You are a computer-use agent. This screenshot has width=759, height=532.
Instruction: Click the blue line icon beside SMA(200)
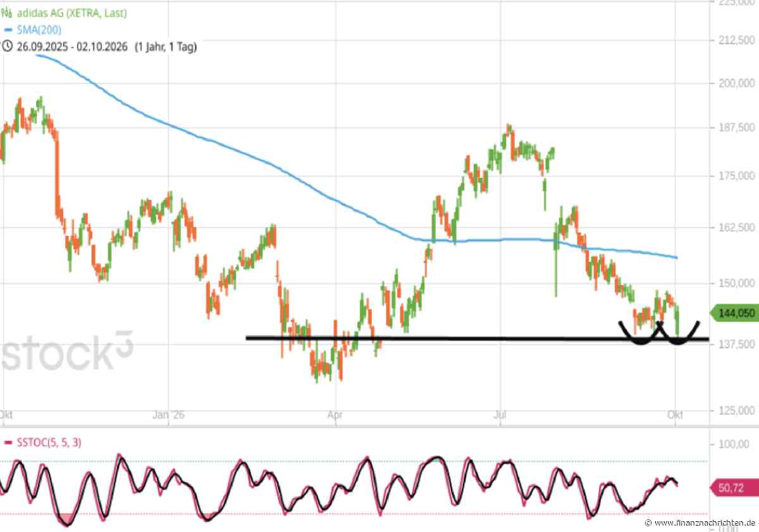point(7,30)
